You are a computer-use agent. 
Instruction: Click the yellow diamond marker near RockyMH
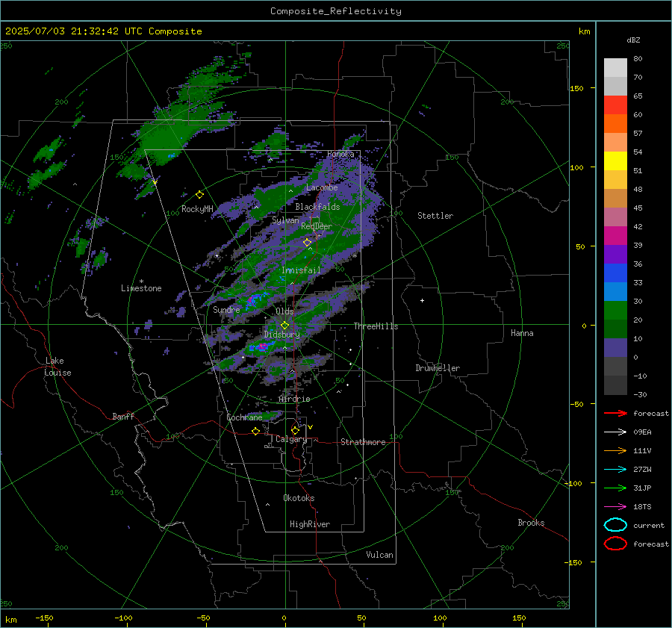(199, 195)
